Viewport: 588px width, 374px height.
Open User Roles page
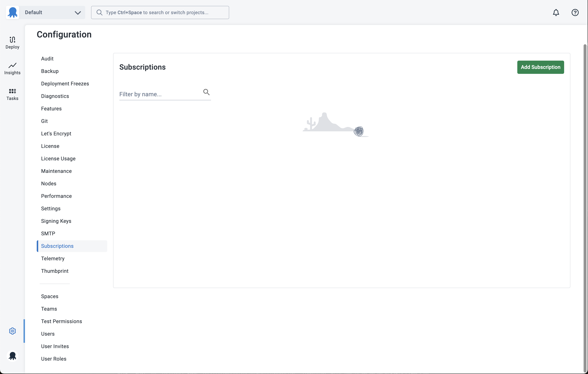pyautogui.click(x=54, y=359)
